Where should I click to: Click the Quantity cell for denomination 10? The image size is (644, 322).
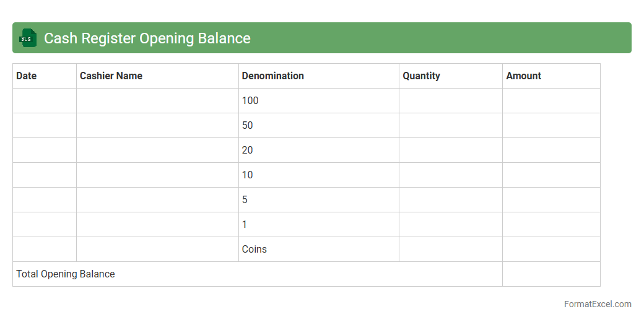[x=451, y=175]
